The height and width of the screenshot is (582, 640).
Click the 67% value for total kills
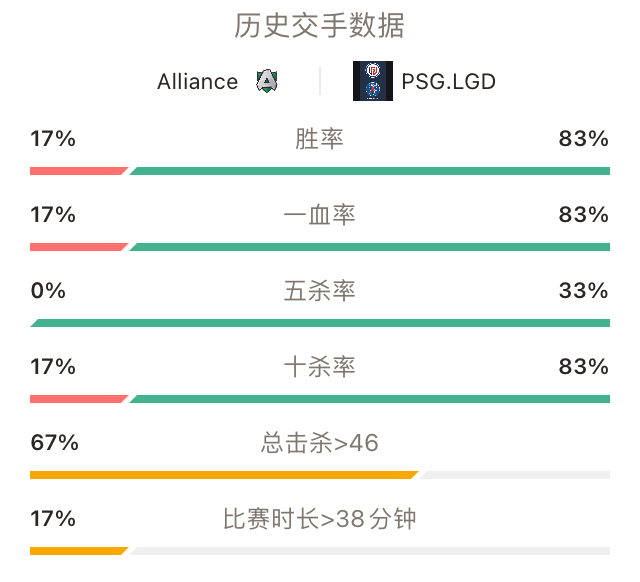54,443
